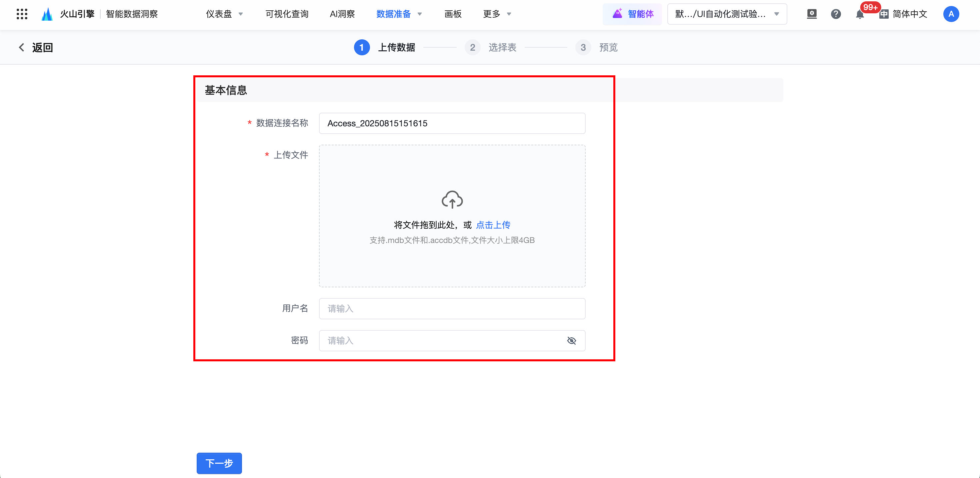The height and width of the screenshot is (478, 980).
Task: Click the 下一步 button
Action: [219, 463]
